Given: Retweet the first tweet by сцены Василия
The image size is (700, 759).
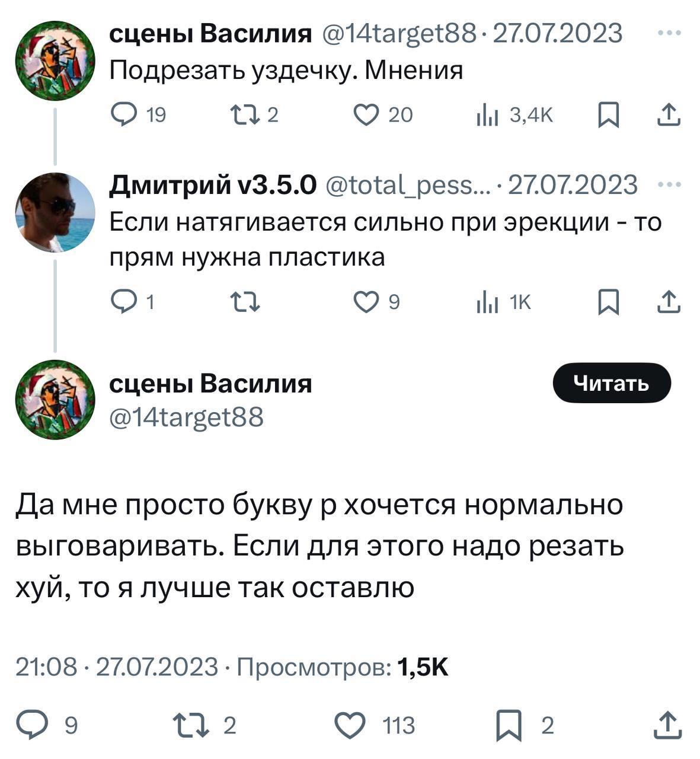Looking at the screenshot, I should pos(245,114).
